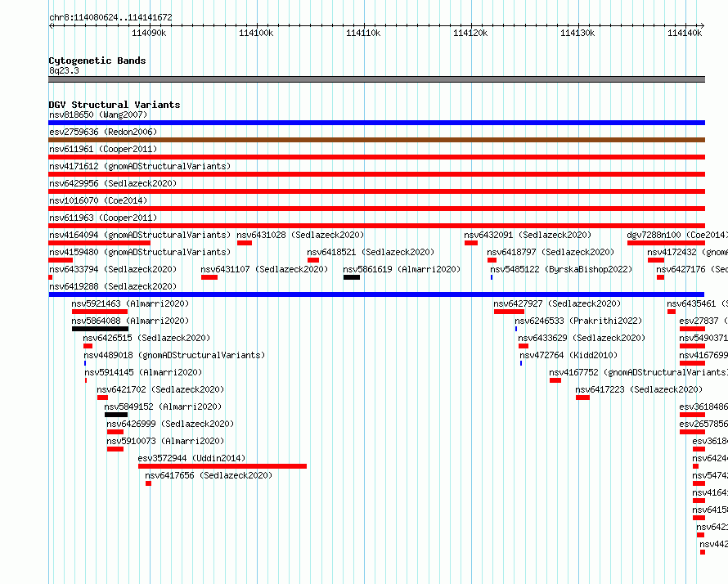Select the nsv6429956 (Sedlazeck2020) label

113,183
